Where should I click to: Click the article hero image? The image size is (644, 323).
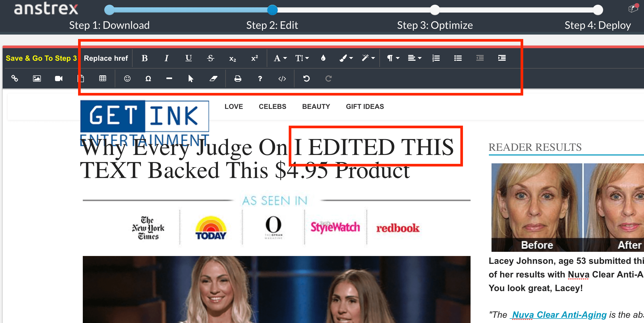(x=276, y=289)
